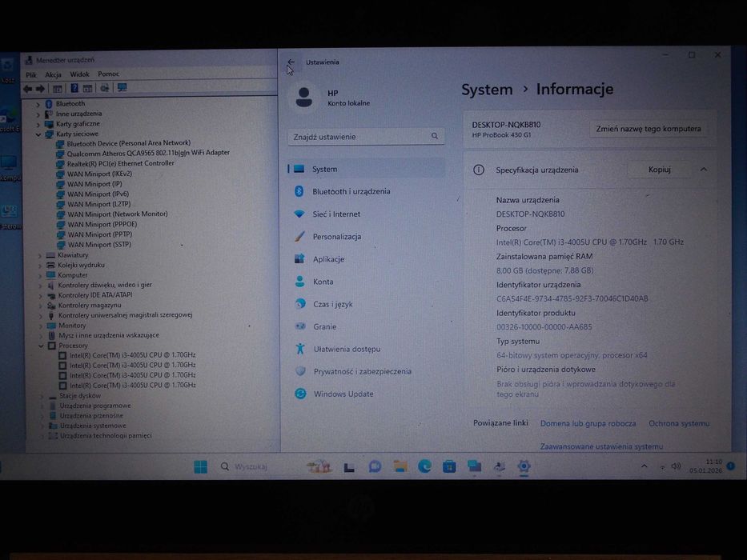Select WAN Miniport (SSTP)

coord(99,245)
